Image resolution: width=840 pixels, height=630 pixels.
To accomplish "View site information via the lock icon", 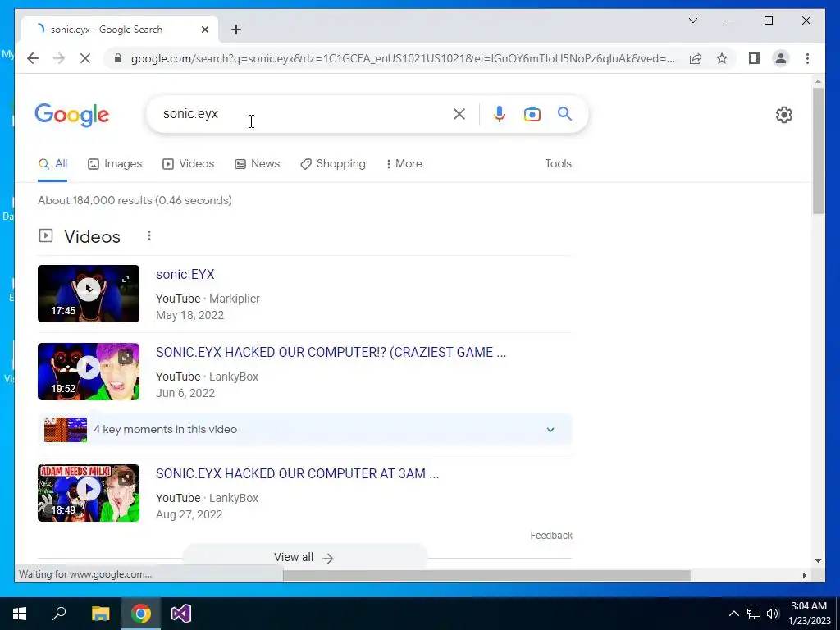I will click(x=118, y=58).
